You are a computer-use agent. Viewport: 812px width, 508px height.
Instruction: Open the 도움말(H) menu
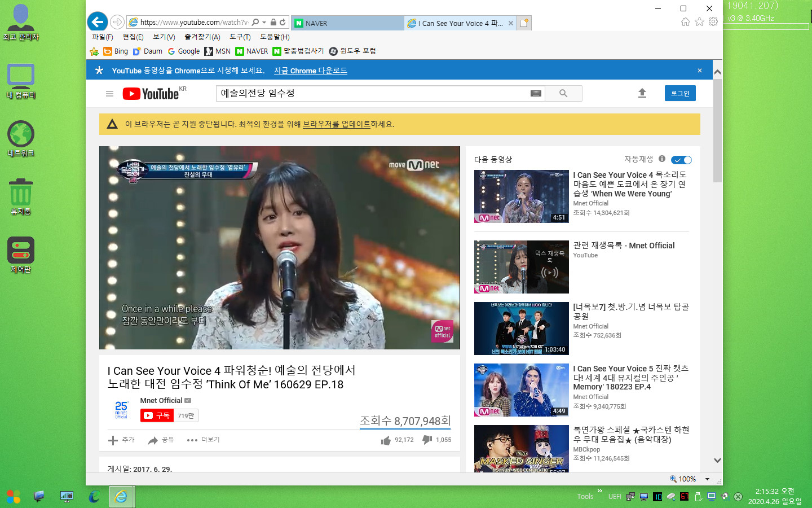click(275, 37)
